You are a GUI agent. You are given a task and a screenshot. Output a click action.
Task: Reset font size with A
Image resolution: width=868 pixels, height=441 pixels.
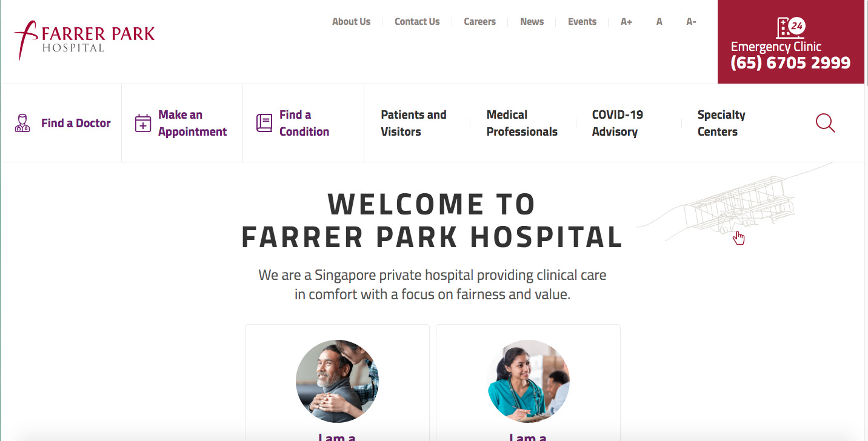pyautogui.click(x=659, y=22)
